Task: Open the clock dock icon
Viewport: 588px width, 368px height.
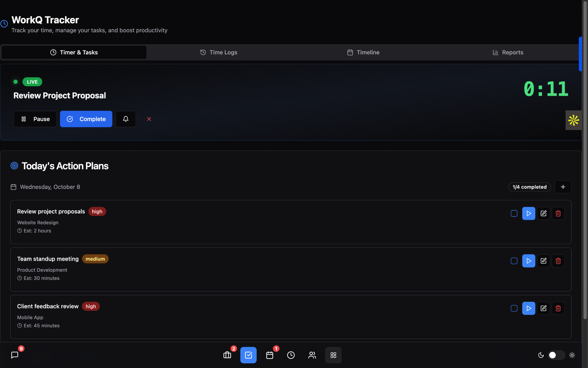Action: coord(291,355)
